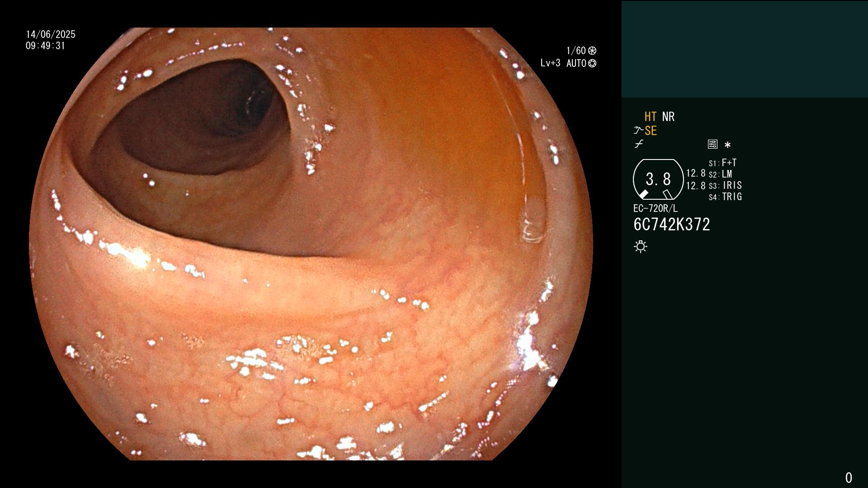The image size is (868, 488).
Task: Click the structure enhancement curve icon beside SE
Action: pos(638,131)
